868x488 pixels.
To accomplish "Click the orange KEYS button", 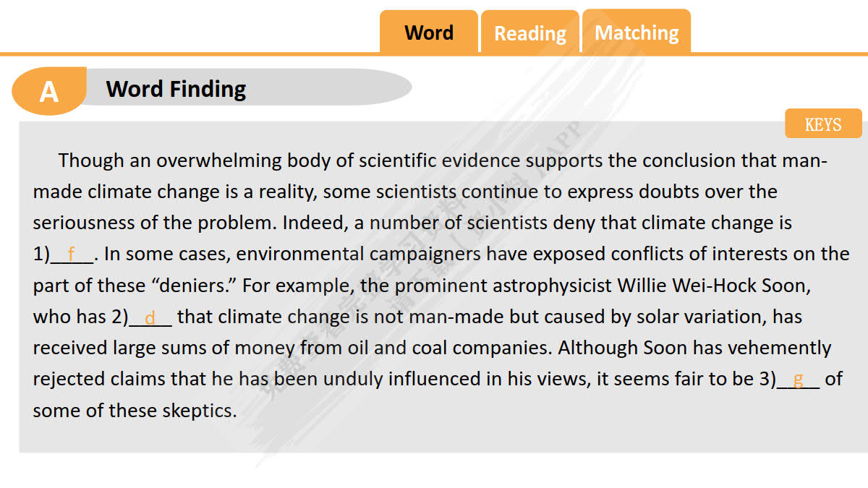I will [x=823, y=124].
